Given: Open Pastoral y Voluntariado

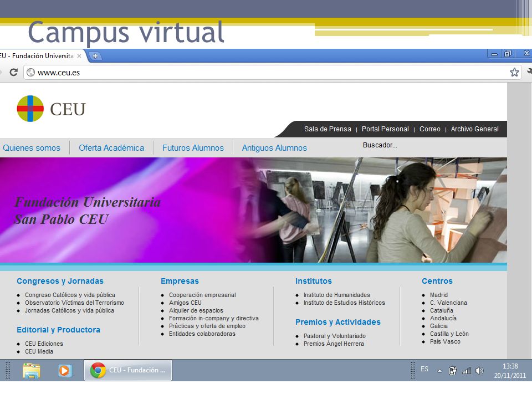Looking at the screenshot, I should tap(335, 336).
